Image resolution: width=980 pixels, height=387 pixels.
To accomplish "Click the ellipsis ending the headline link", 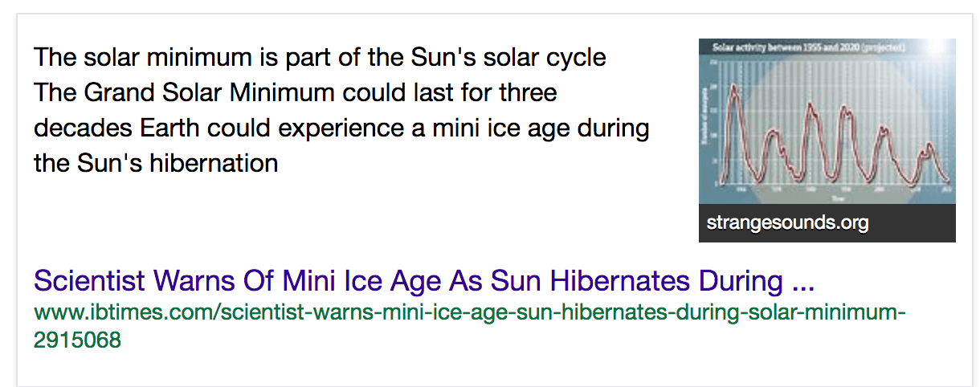I will coord(802,282).
